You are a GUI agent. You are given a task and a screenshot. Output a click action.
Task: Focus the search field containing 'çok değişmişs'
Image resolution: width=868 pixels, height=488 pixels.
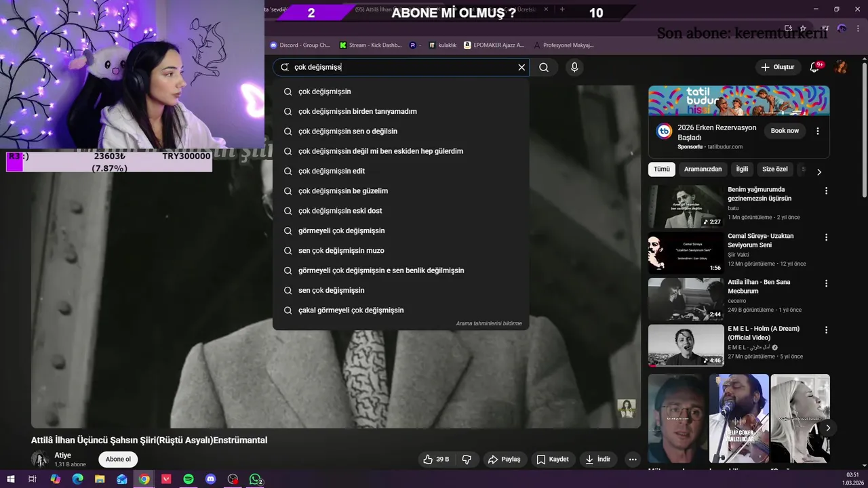(400, 67)
